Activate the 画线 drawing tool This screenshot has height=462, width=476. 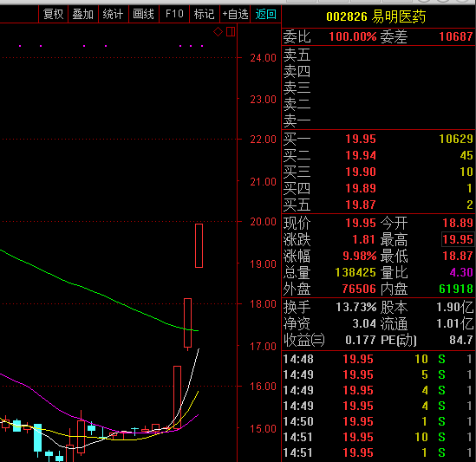pos(144,14)
